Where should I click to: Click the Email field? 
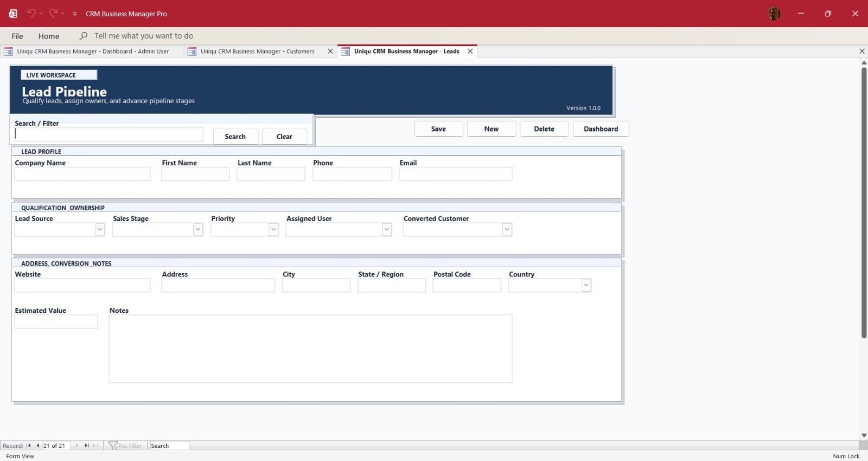[456, 174]
